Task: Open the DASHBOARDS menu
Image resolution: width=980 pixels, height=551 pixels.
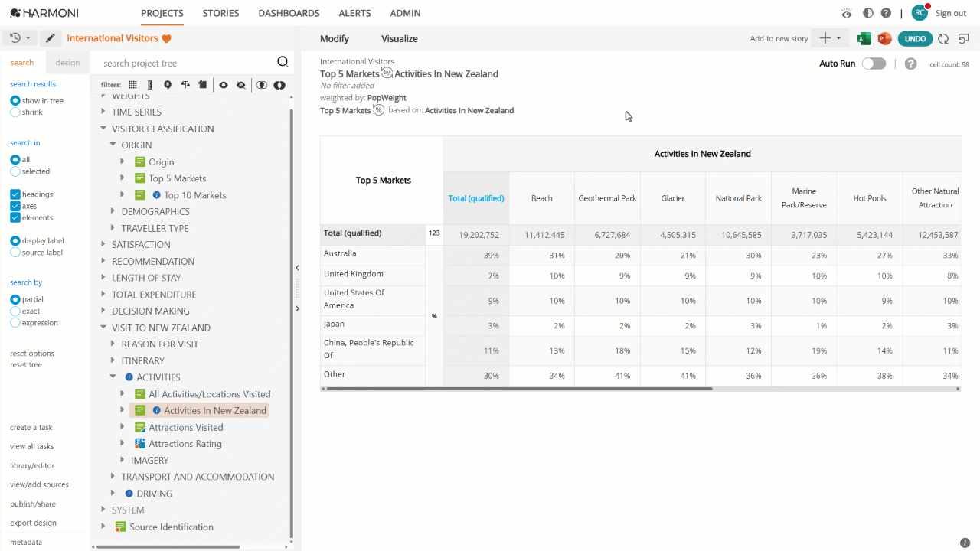Action: (x=289, y=13)
